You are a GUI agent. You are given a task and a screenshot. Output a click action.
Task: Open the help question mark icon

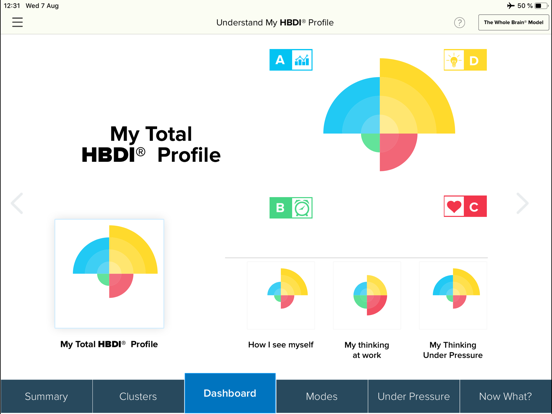(459, 23)
